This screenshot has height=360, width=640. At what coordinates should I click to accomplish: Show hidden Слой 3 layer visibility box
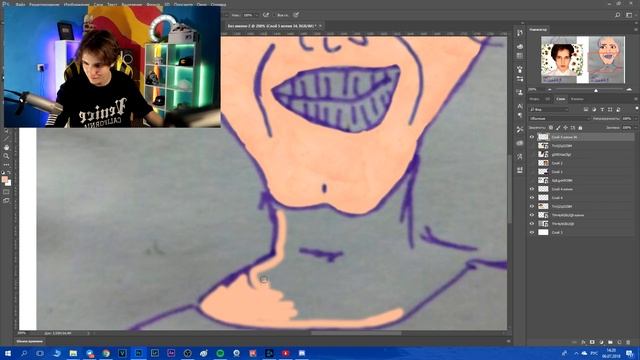532,172
